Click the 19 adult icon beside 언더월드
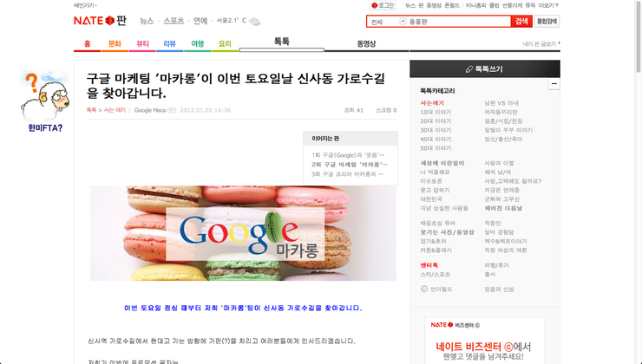Viewport: 642px width, 364px height. tap(423, 289)
